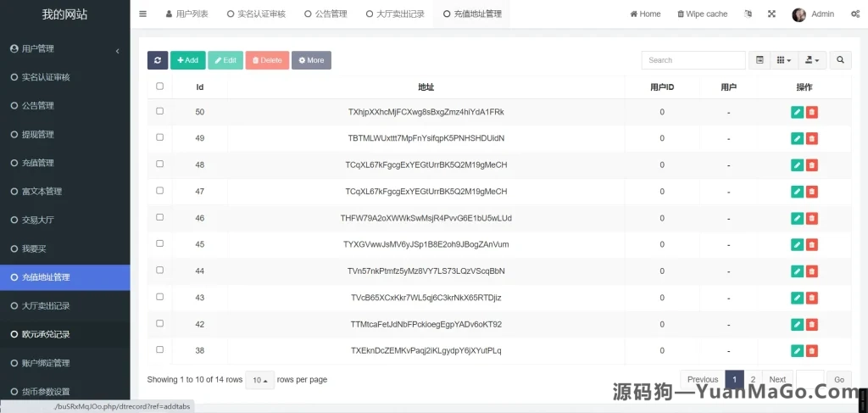Click the search magnifier button
868x413 pixels.
[840, 60]
